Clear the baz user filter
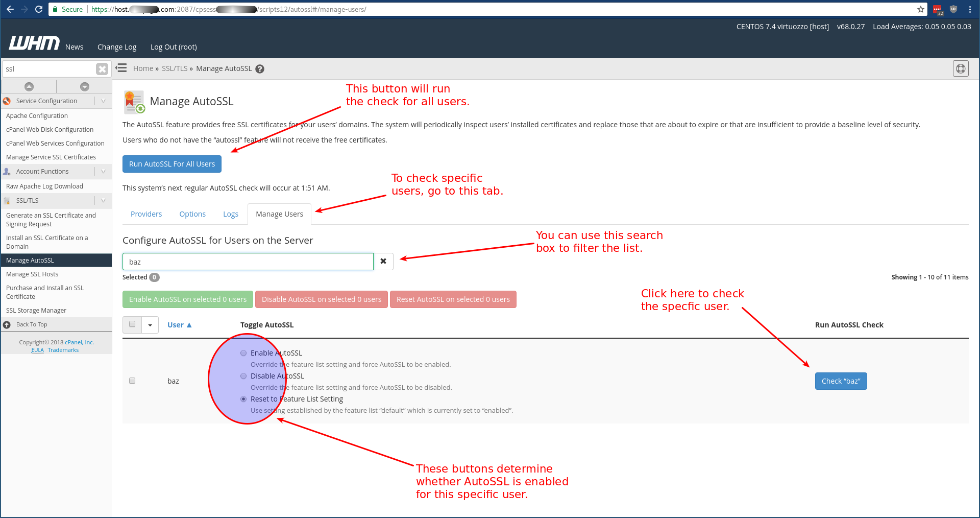The height and width of the screenshot is (518, 980). (383, 262)
